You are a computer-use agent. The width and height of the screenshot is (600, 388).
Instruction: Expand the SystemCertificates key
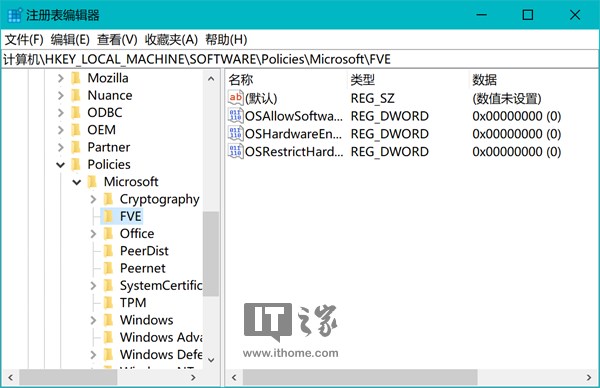click(93, 285)
